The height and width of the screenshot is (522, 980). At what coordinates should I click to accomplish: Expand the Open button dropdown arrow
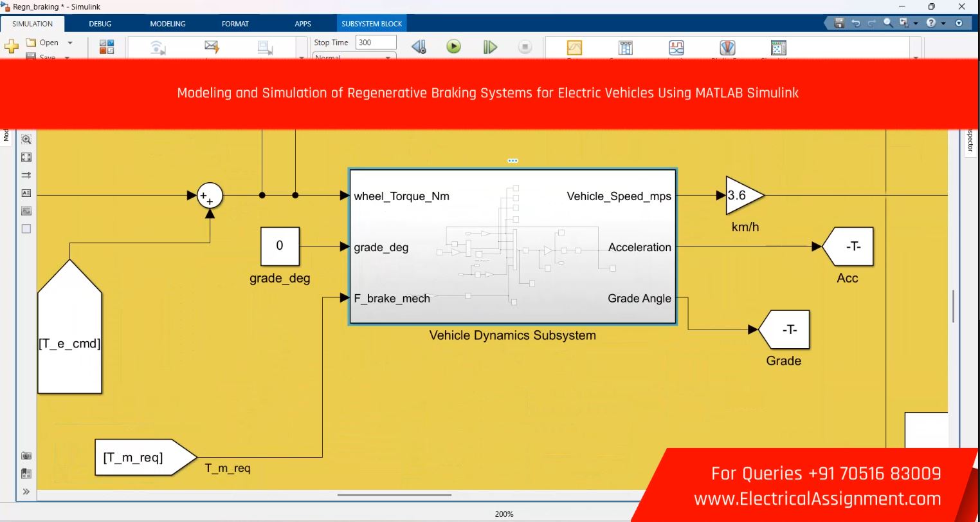70,43
